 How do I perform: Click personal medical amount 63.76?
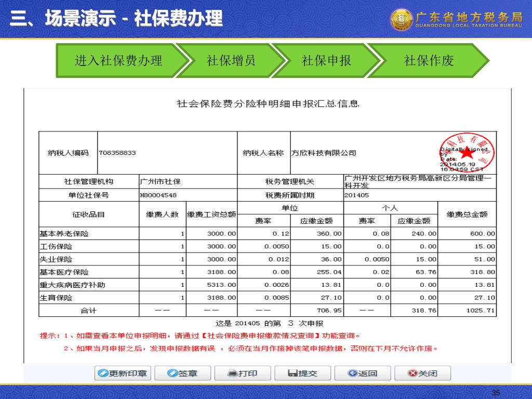tap(426, 272)
